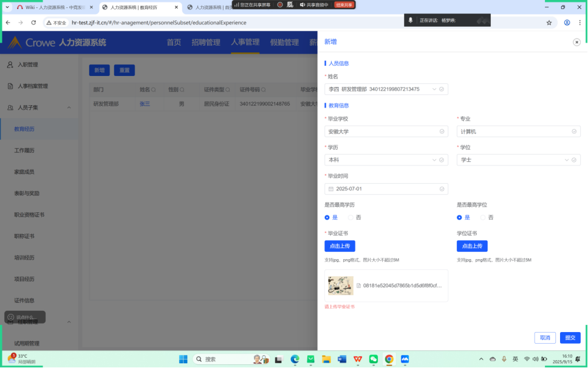588x368 pixels.
Task: Click the 入职管理 person icon in sidebar
Action: (10, 64)
